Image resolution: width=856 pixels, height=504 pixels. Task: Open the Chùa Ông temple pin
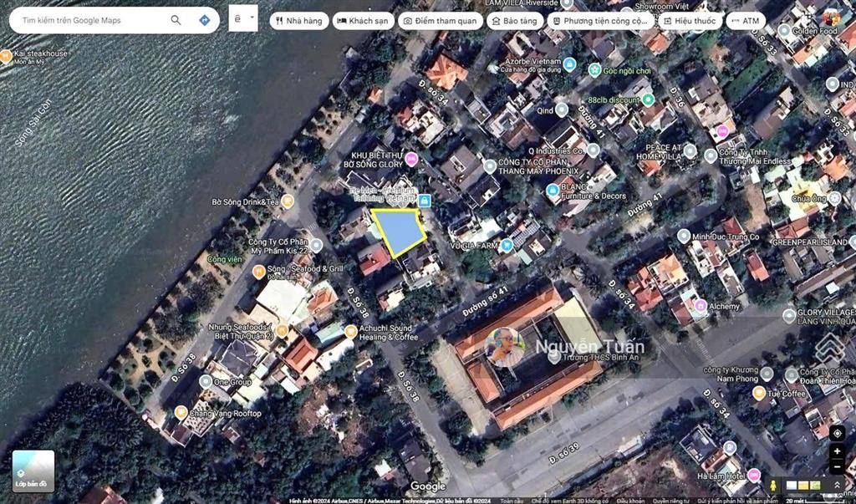(834, 197)
